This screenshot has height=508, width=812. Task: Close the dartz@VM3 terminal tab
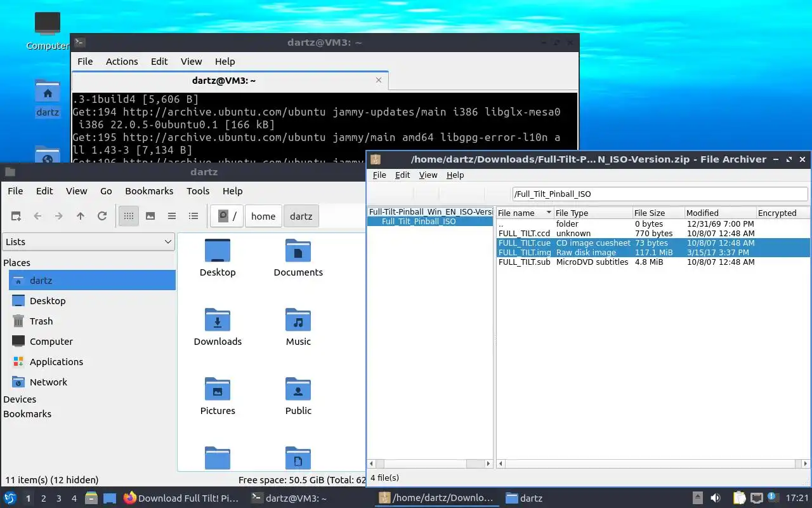point(379,80)
